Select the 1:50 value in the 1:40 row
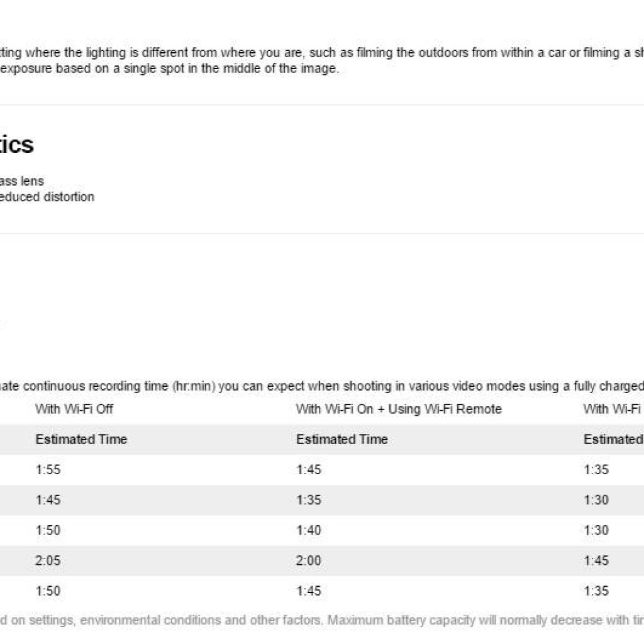644x644 pixels. click(48, 530)
